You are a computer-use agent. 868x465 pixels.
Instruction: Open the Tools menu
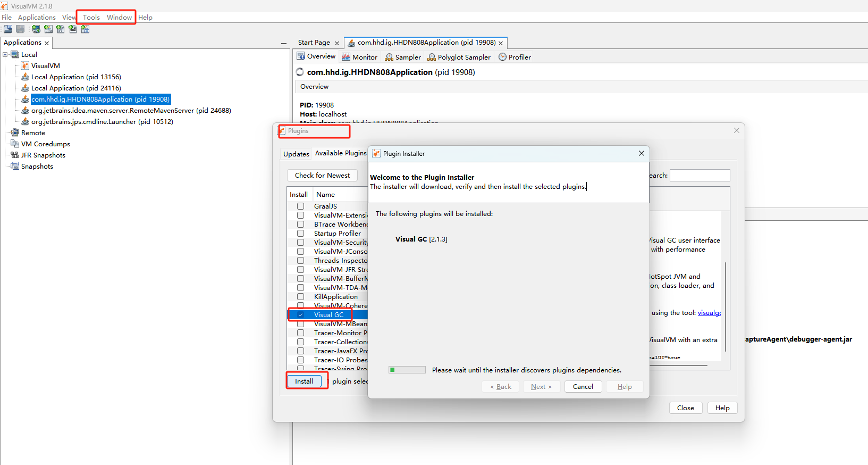[x=91, y=18]
